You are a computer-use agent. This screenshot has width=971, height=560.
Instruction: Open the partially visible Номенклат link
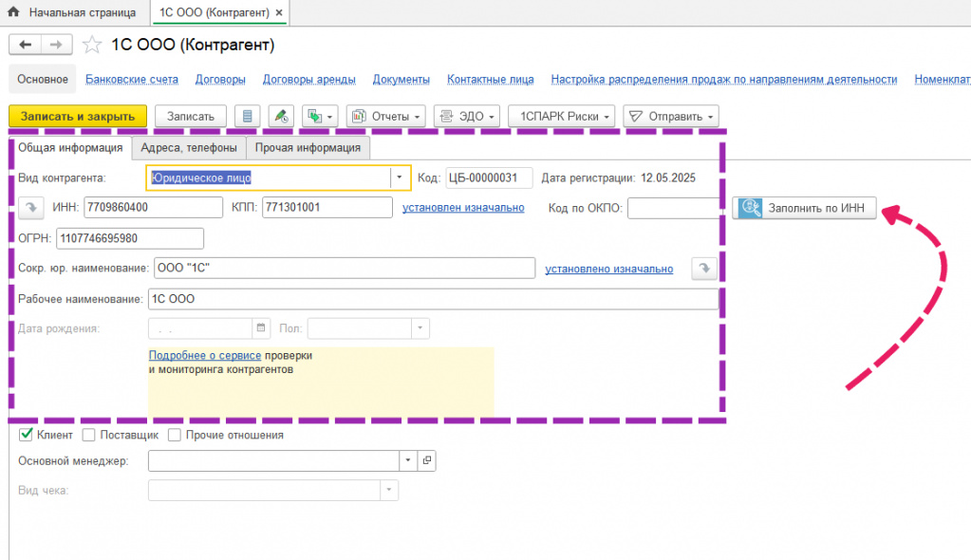pos(942,80)
